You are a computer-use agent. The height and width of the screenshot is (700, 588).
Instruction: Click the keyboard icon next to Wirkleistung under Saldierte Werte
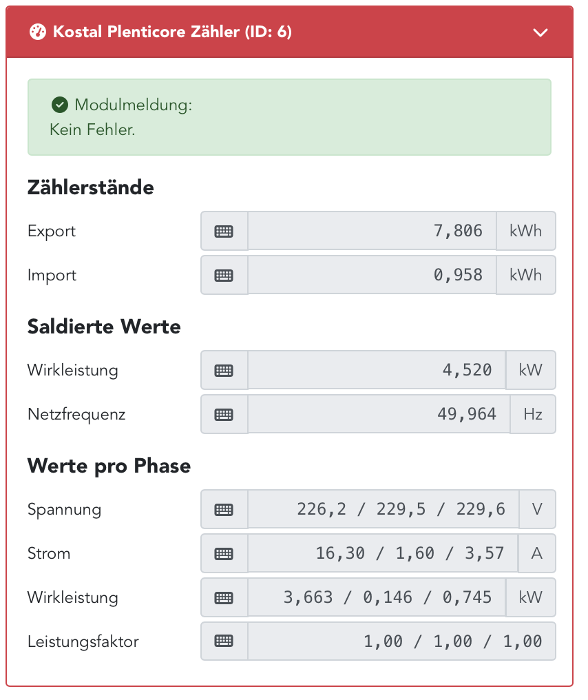point(224,370)
